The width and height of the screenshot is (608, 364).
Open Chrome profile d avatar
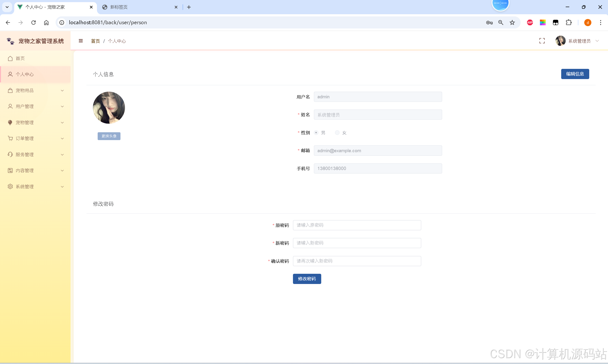pos(588,23)
